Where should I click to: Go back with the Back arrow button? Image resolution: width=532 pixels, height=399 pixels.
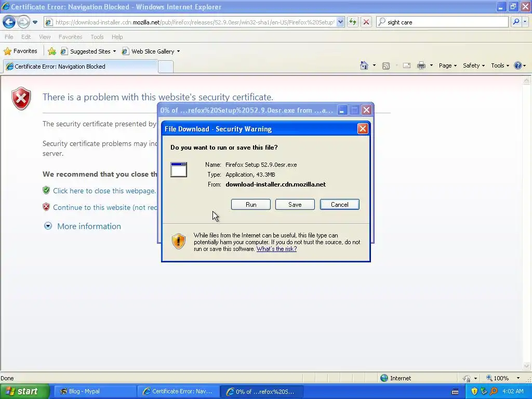pos(9,22)
